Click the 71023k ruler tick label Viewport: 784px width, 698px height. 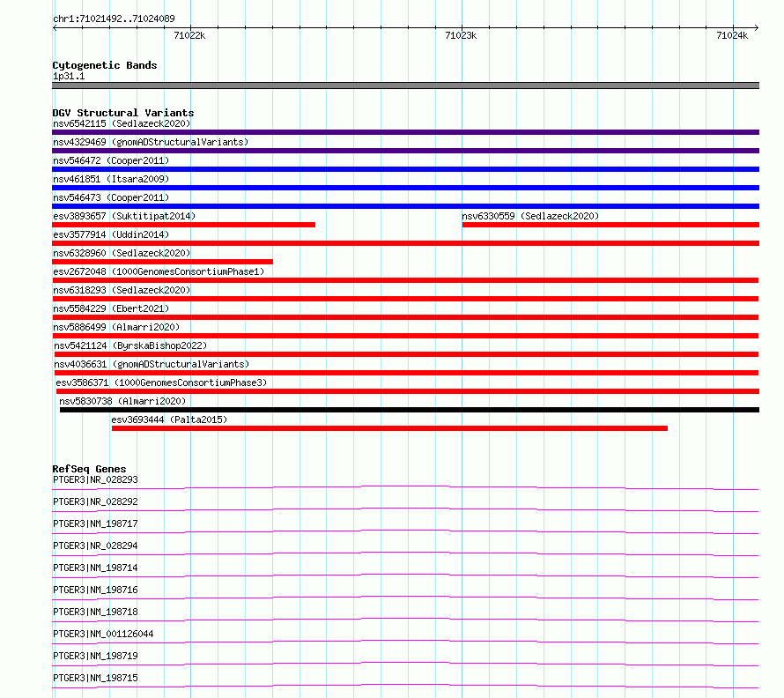pyautogui.click(x=461, y=35)
